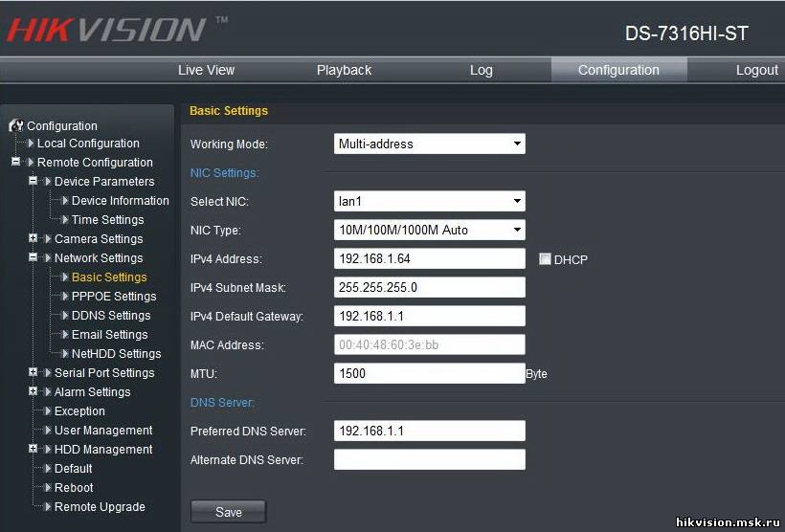The height and width of the screenshot is (532, 785).
Task: Collapse the Remote Configuration tree node
Action: click(x=15, y=162)
